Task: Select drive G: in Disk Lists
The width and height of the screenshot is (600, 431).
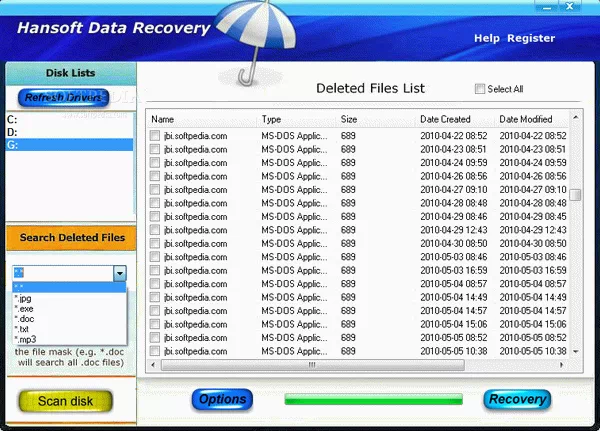Action: [70, 145]
